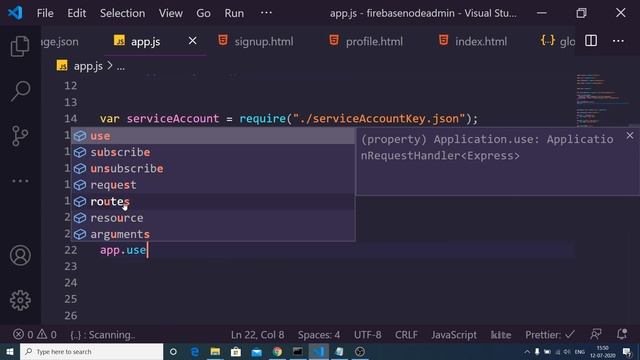Switch to VS Code taskbar icon

pos(318,351)
